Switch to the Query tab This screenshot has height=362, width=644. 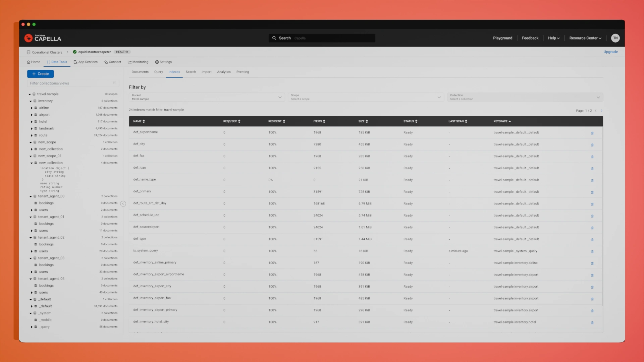click(x=158, y=72)
